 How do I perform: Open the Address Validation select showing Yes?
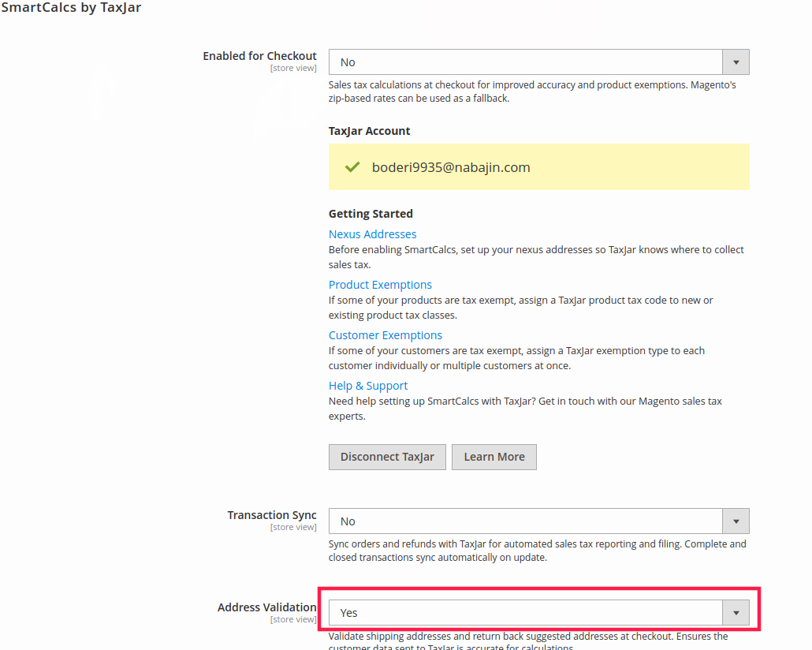pos(525,613)
